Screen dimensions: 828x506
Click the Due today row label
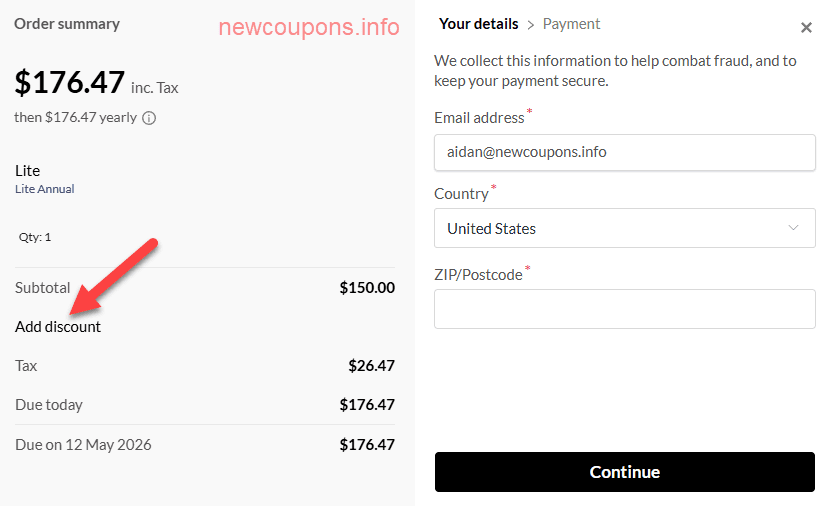pos(49,405)
